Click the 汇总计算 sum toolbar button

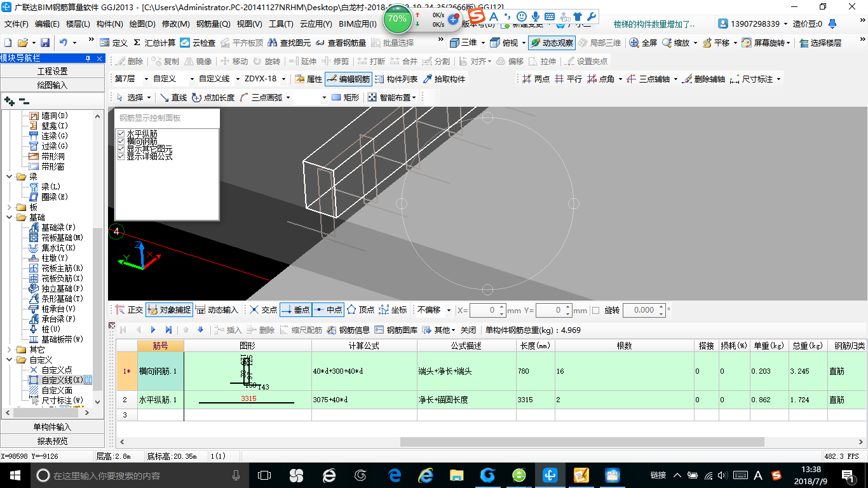click(x=154, y=43)
